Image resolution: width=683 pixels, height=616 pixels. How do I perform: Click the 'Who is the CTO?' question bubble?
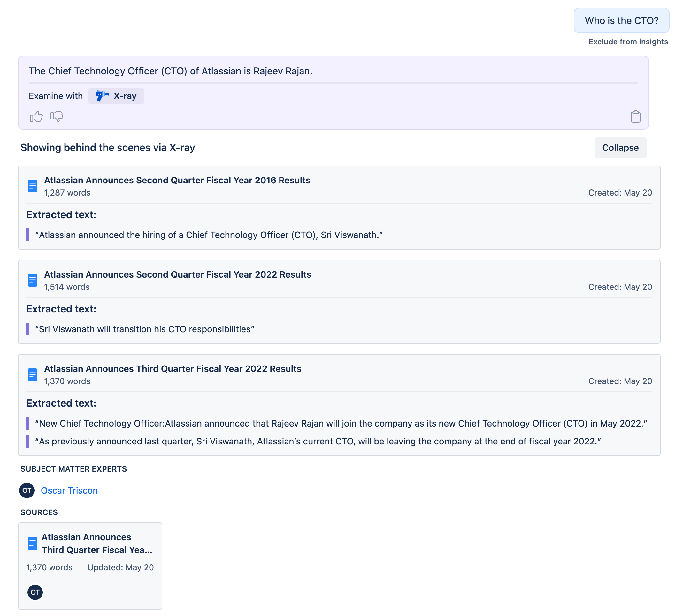tap(621, 21)
